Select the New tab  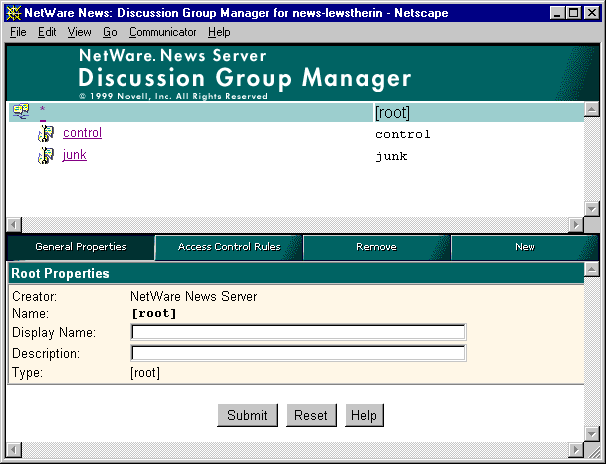[524, 247]
